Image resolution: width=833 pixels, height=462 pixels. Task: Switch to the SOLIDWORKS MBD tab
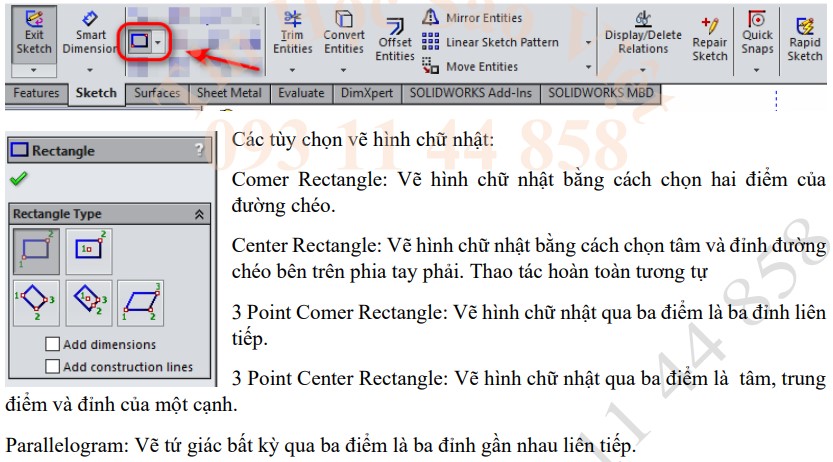pyautogui.click(x=600, y=93)
